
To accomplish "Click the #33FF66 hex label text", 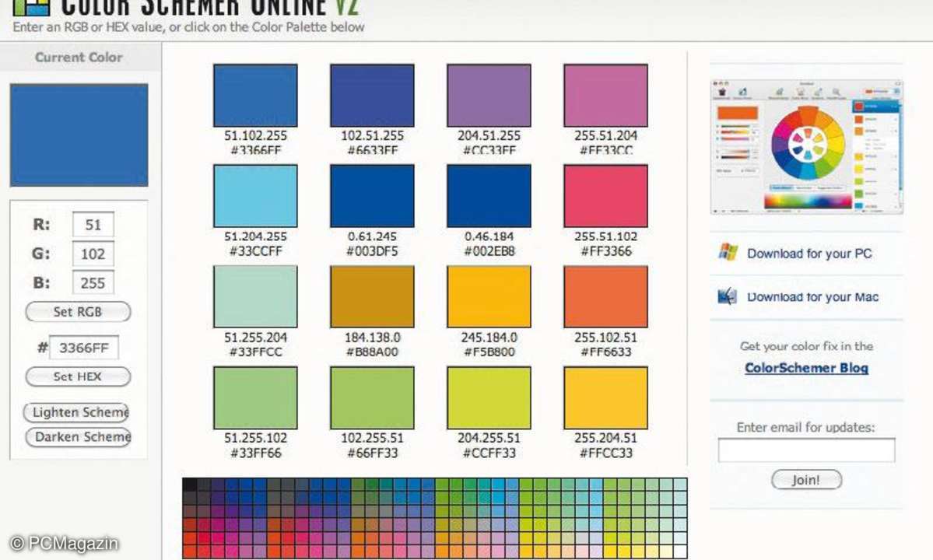I will [255, 453].
